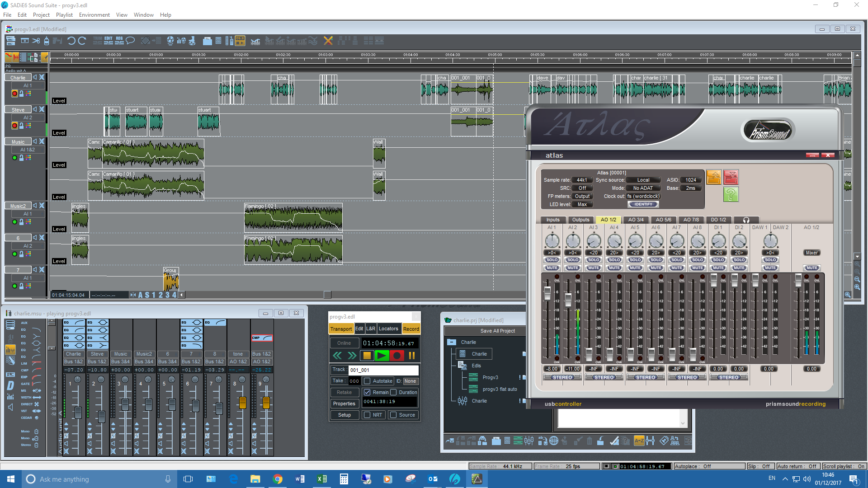Click the IDENTIFY button in Atlas

click(643, 204)
